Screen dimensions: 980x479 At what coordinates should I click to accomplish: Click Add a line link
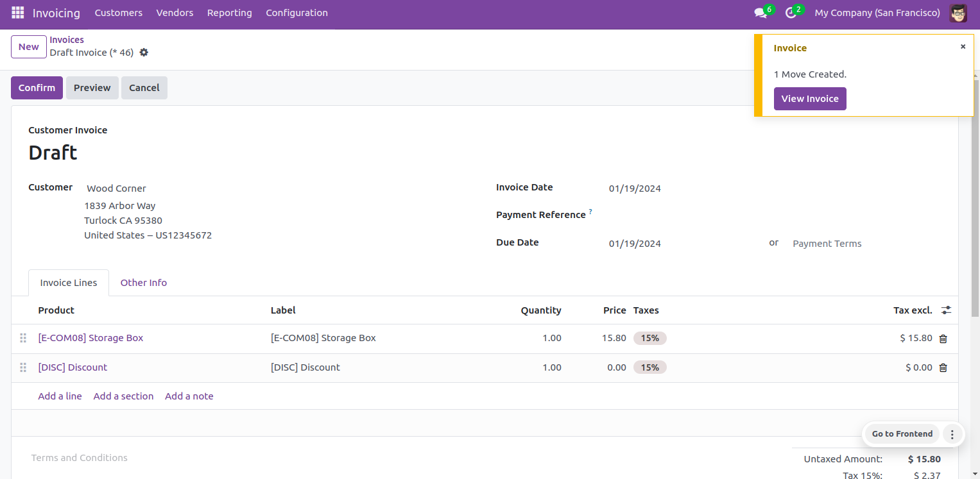(60, 396)
